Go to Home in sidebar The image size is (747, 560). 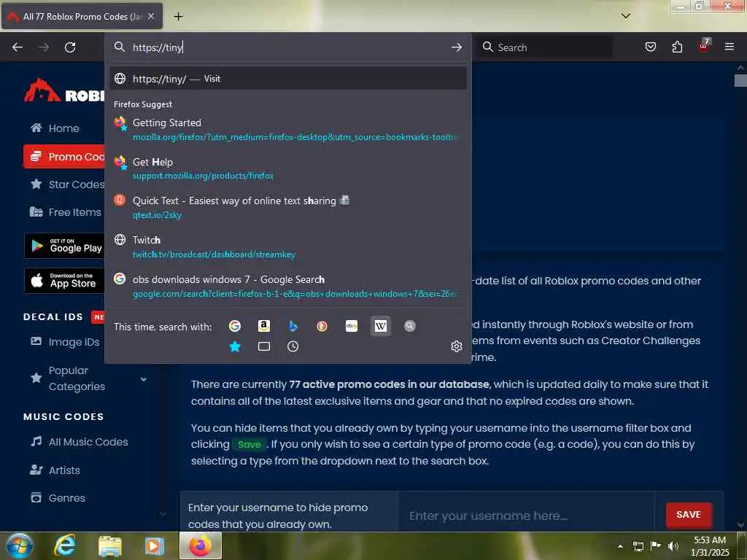click(x=55, y=128)
